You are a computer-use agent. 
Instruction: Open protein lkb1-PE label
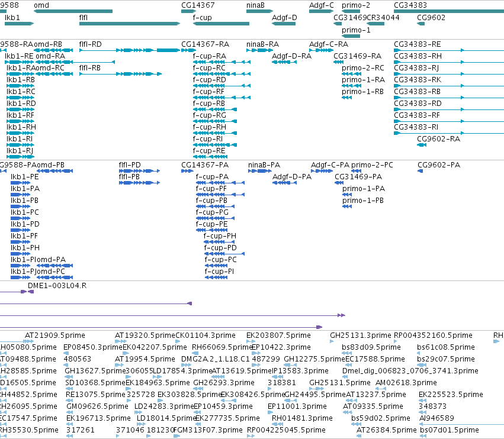coord(24,177)
